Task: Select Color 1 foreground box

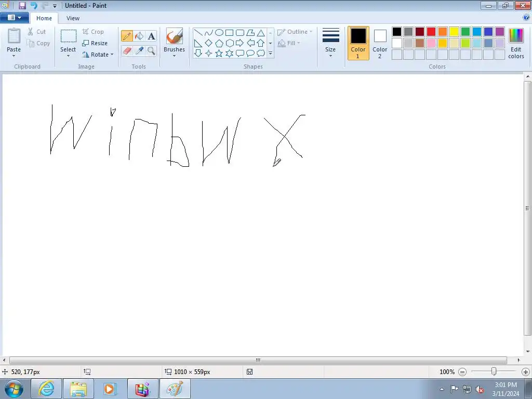Action: click(x=358, y=43)
